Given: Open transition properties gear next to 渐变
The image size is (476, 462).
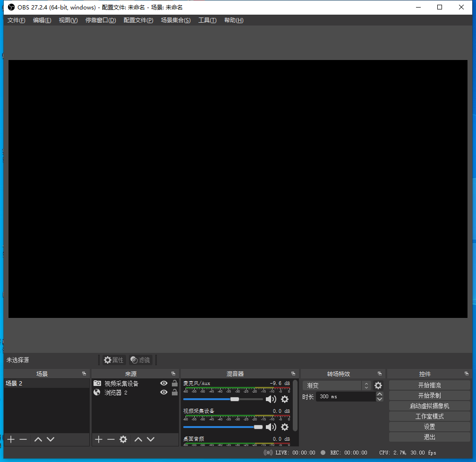Looking at the screenshot, I should tap(378, 385).
